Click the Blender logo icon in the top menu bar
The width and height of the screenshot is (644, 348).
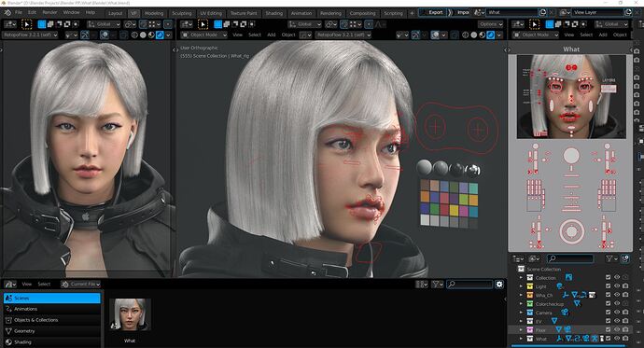(x=7, y=13)
